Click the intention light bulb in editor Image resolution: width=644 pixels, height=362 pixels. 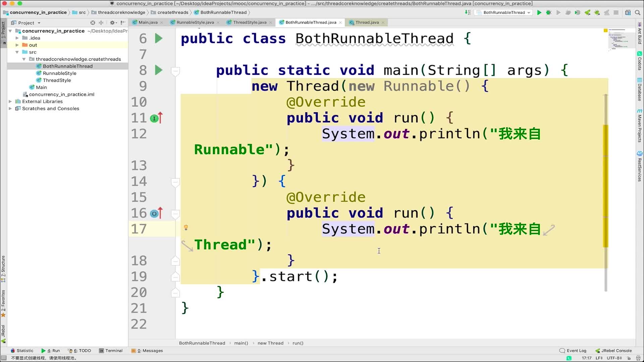(x=186, y=228)
